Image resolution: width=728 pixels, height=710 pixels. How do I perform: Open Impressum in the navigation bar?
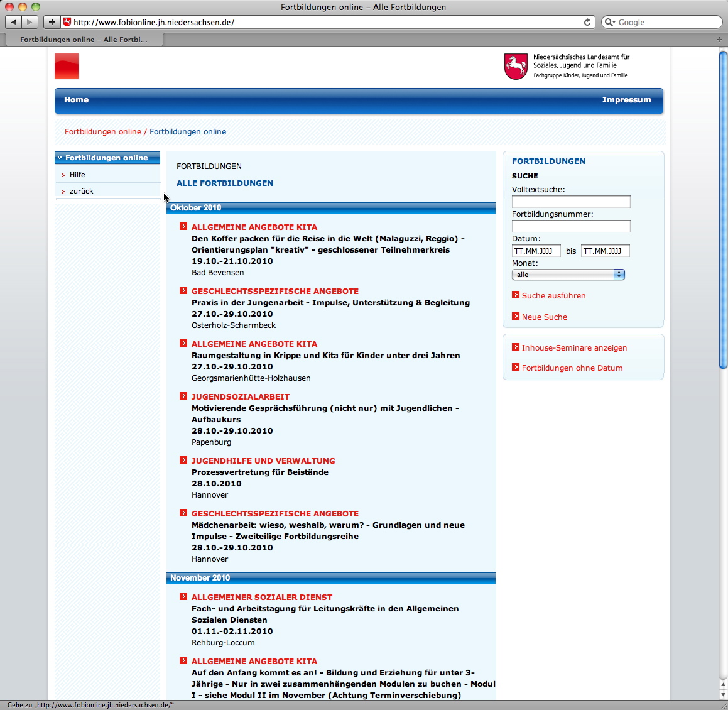coord(626,100)
